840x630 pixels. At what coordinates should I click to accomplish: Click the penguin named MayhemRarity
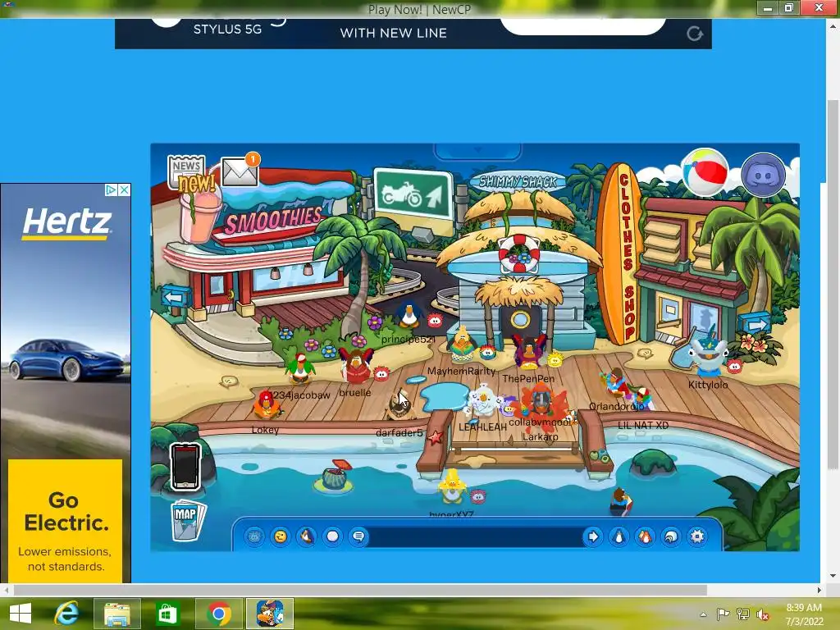(x=461, y=345)
